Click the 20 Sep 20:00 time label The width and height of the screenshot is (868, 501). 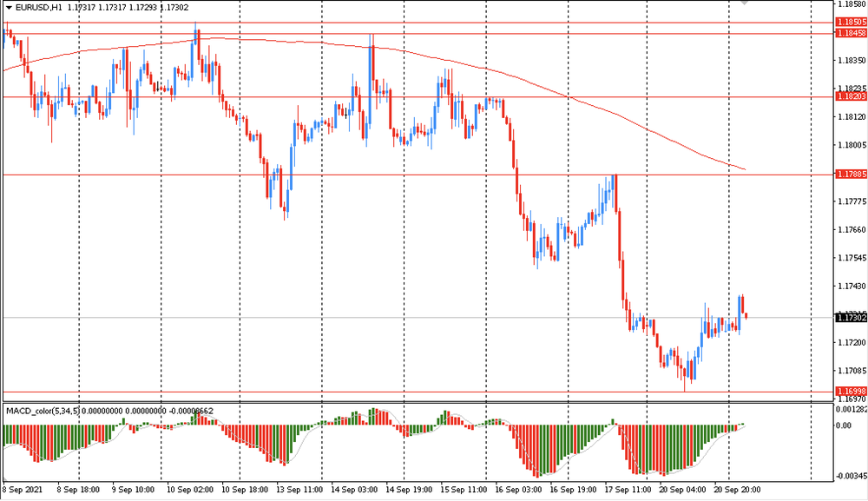(x=738, y=490)
